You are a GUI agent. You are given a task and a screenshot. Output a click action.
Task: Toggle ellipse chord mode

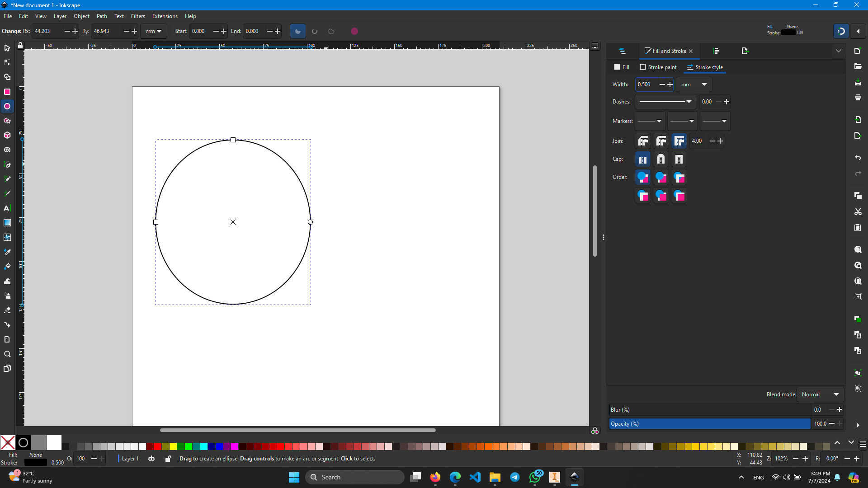(331, 31)
